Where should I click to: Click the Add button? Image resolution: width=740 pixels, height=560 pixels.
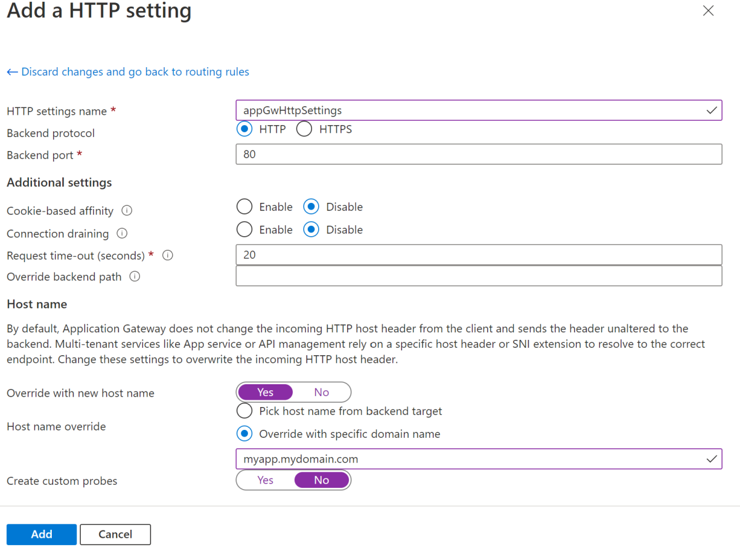[x=41, y=534]
